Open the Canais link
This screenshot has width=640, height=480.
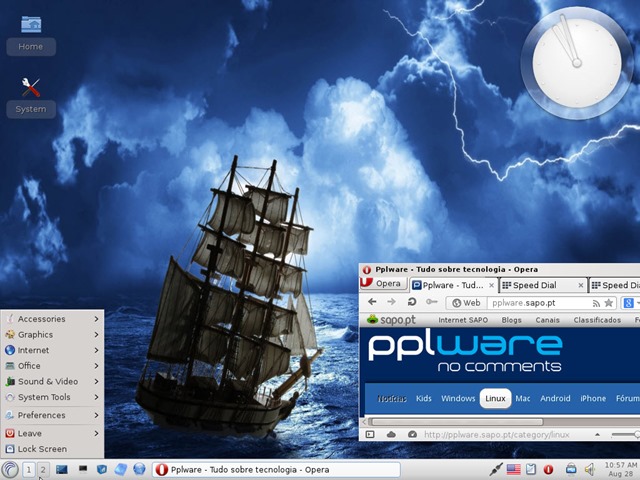(x=547, y=320)
